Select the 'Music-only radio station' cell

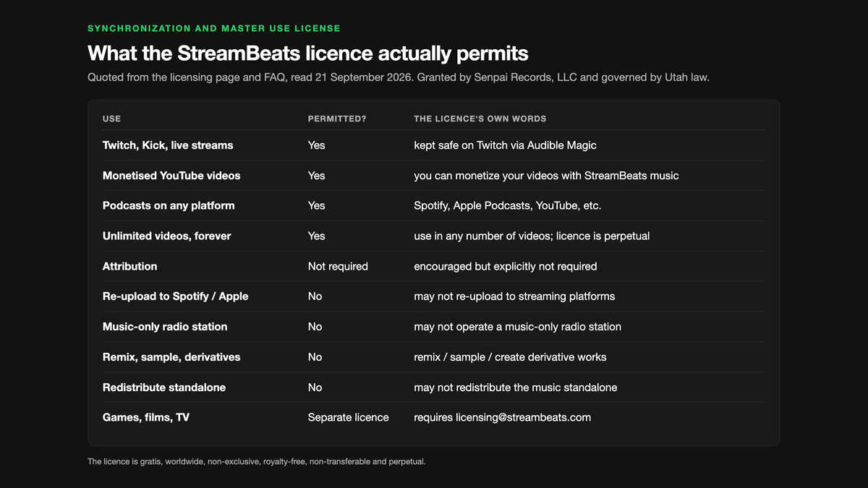(165, 327)
